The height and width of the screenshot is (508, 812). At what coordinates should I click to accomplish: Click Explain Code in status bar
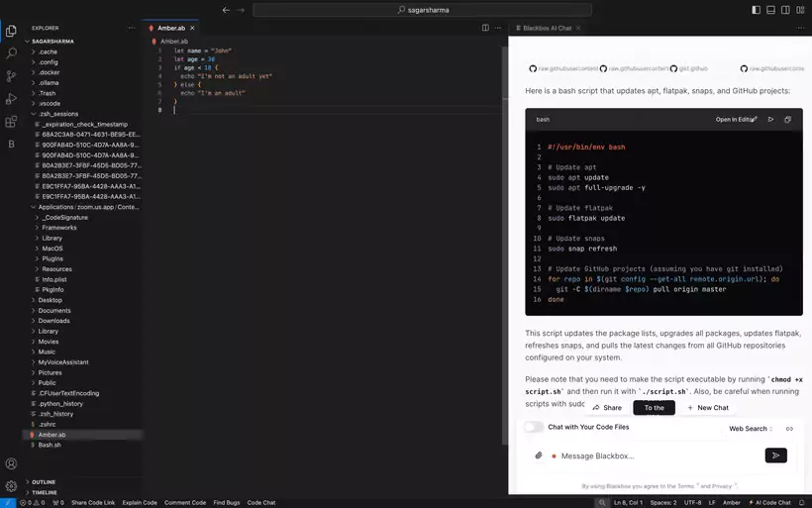(140, 503)
